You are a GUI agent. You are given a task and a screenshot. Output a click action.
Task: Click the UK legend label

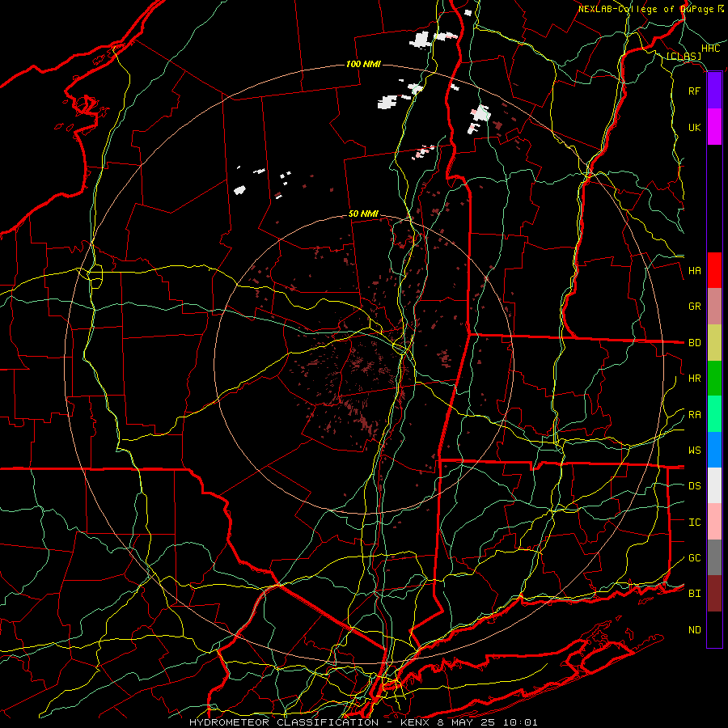[x=694, y=127]
